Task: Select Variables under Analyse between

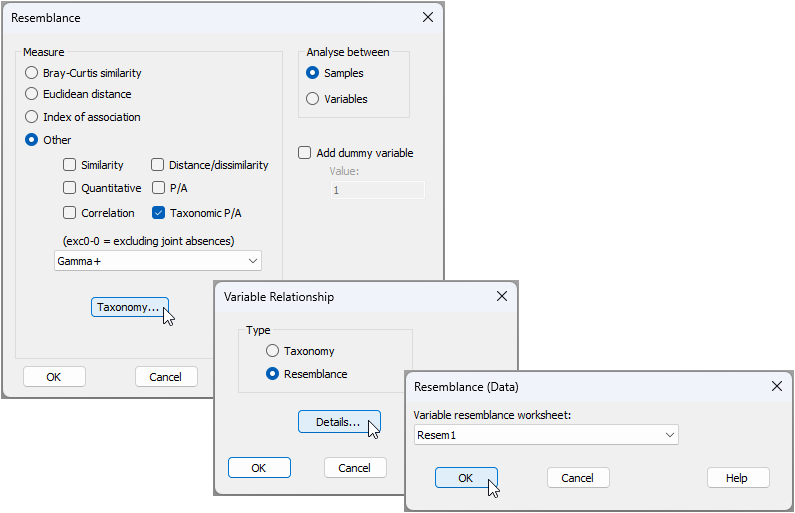Action: [x=313, y=99]
